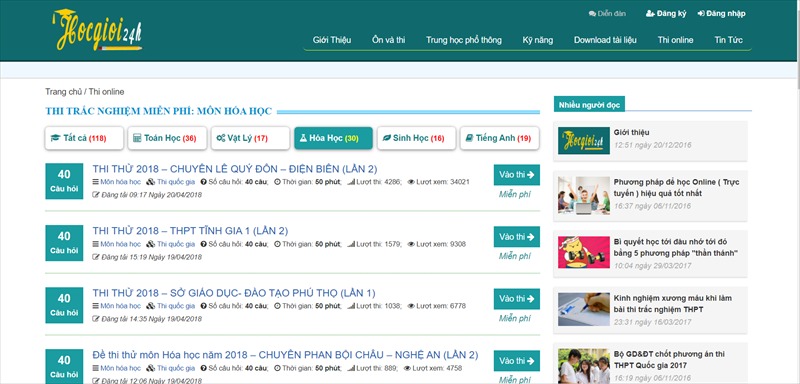The height and width of the screenshot is (384, 800).
Task: Click Thi quốc gia link under Phan Bội Châu
Action: pos(176,368)
